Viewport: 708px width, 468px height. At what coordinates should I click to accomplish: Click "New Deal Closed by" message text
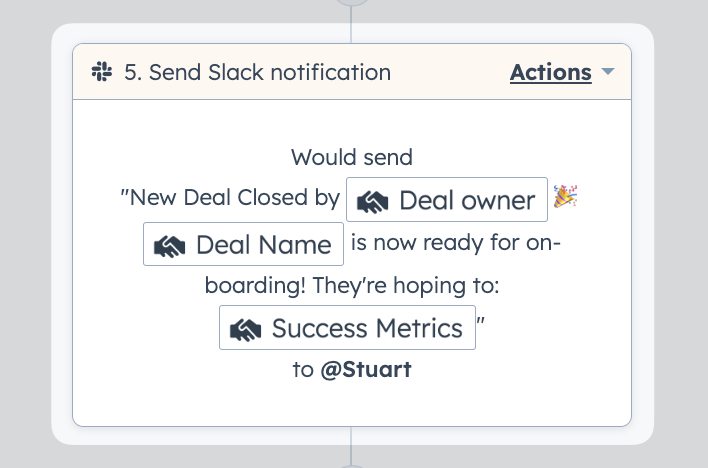click(230, 197)
